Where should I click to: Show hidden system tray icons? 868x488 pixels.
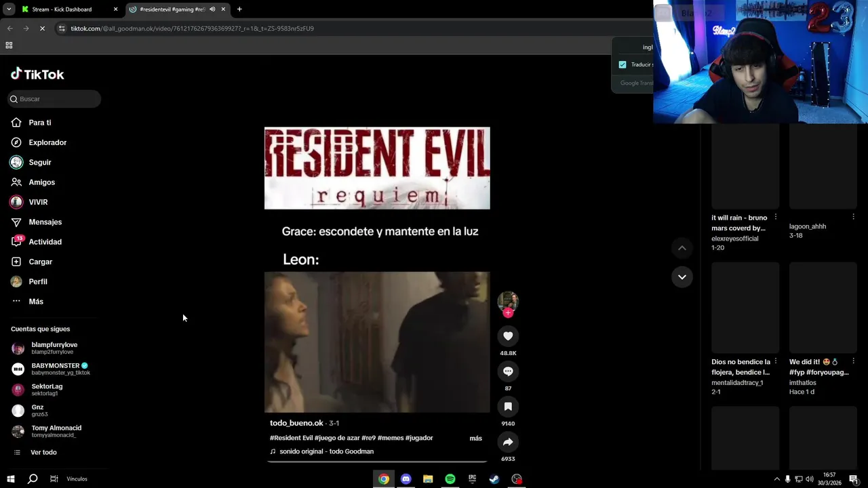click(776, 479)
